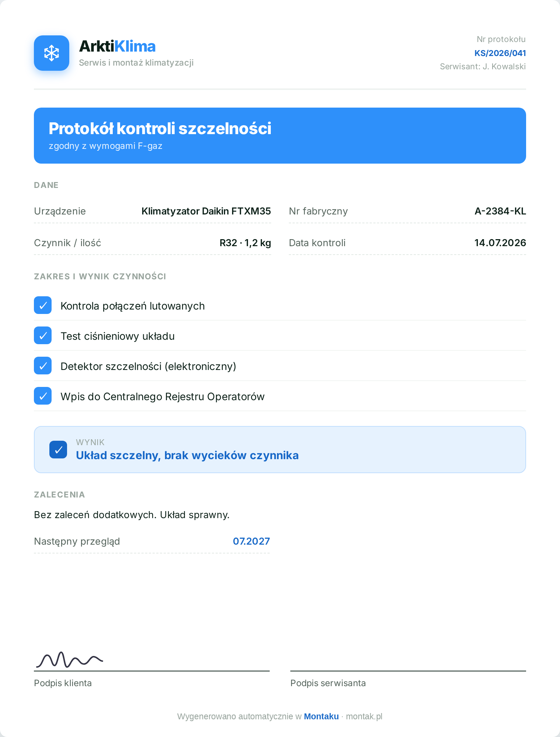
Task: Select protocol number KS/2026/041
Action: (500, 53)
